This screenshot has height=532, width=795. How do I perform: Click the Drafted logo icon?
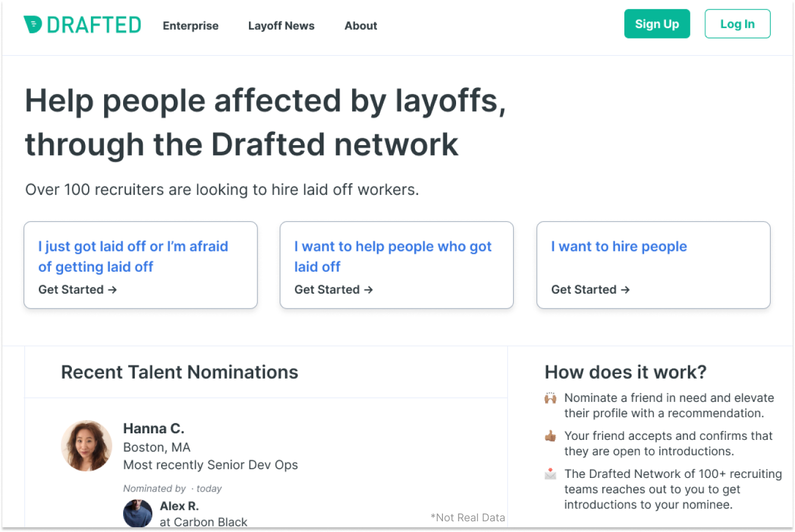click(33, 24)
